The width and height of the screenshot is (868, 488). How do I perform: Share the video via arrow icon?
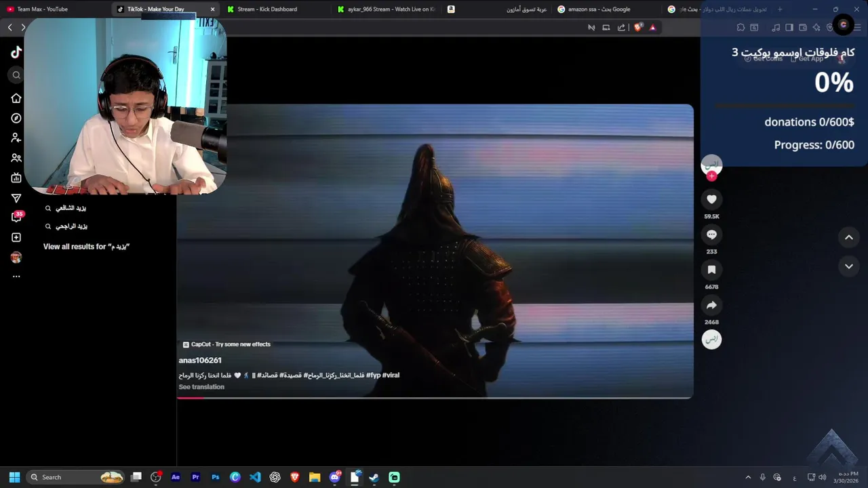pyautogui.click(x=711, y=305)
